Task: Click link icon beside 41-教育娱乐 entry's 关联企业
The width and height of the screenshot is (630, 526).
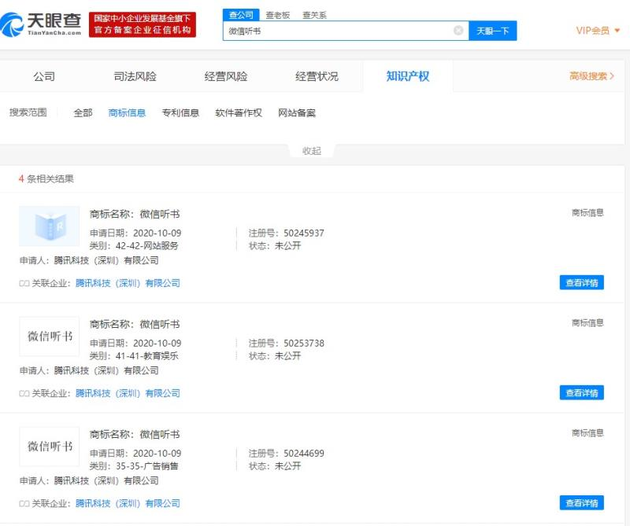Action: click(x=24, y=393)
